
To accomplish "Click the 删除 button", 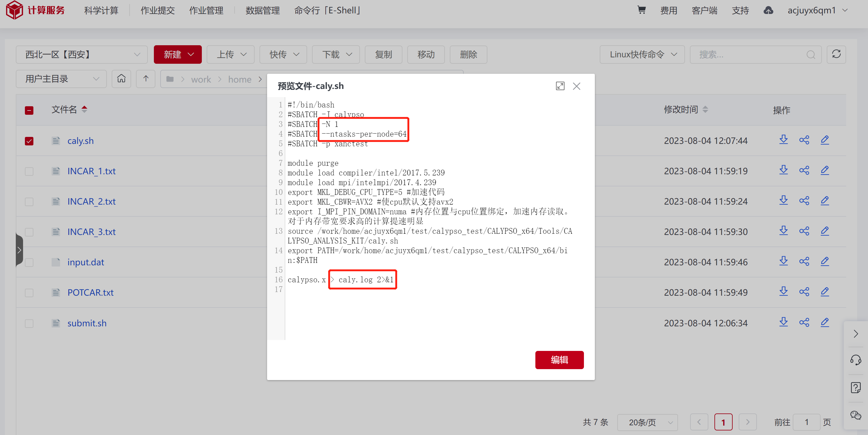I will point(468,54).
